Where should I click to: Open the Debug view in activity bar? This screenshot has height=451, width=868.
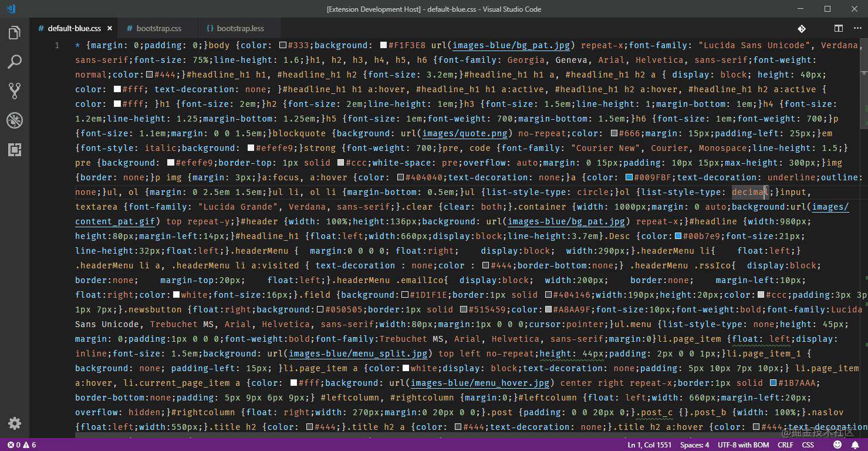(15, 120)
